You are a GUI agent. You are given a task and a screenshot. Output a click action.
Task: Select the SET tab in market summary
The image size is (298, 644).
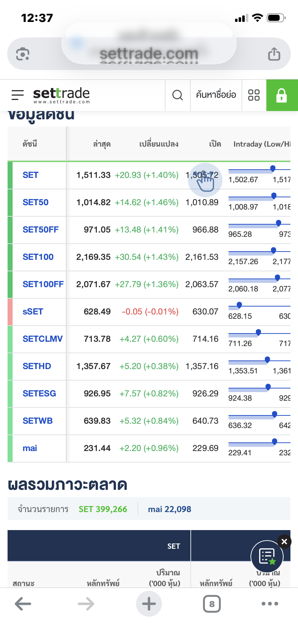[x=173, y=546]
